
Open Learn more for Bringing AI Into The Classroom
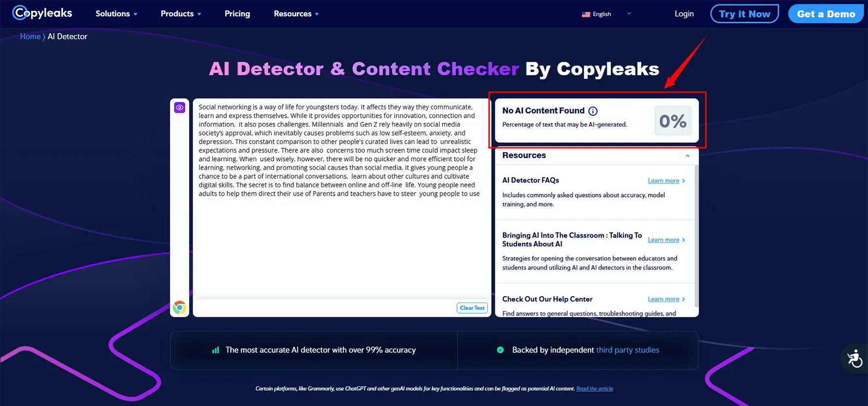[666, 240]
